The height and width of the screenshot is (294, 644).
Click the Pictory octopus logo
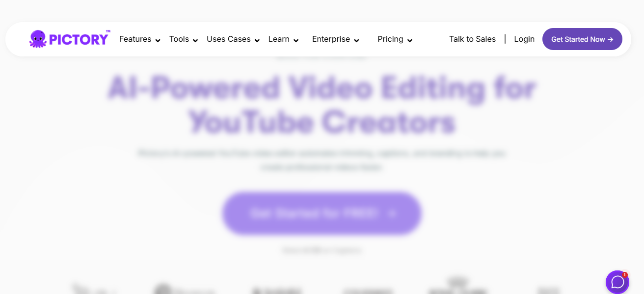[x=69, y=39]
